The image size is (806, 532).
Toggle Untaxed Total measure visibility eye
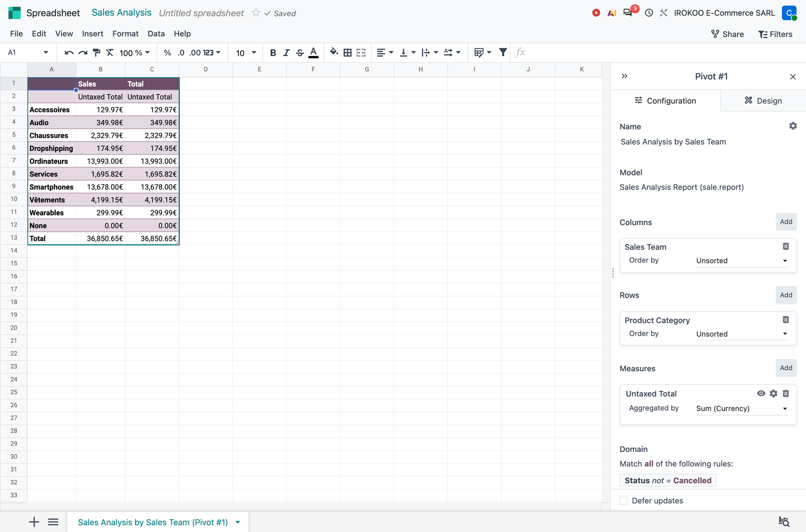[x=761, y=393]
